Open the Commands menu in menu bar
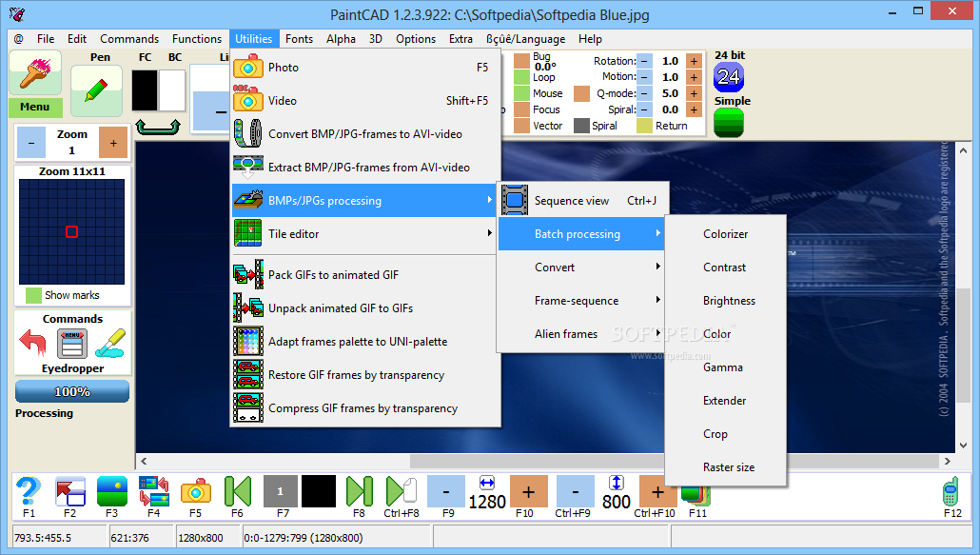 [129, 39]
